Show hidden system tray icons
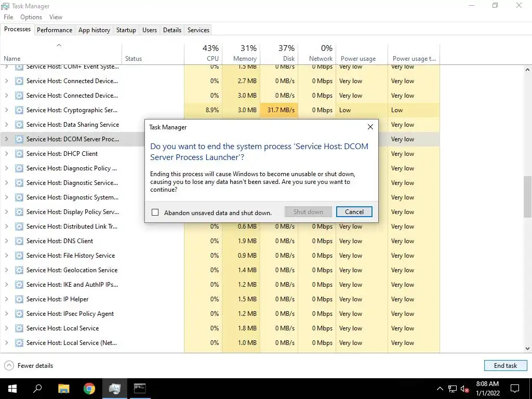532x399 pixels. pyautogui.click(x=440, y=389)
